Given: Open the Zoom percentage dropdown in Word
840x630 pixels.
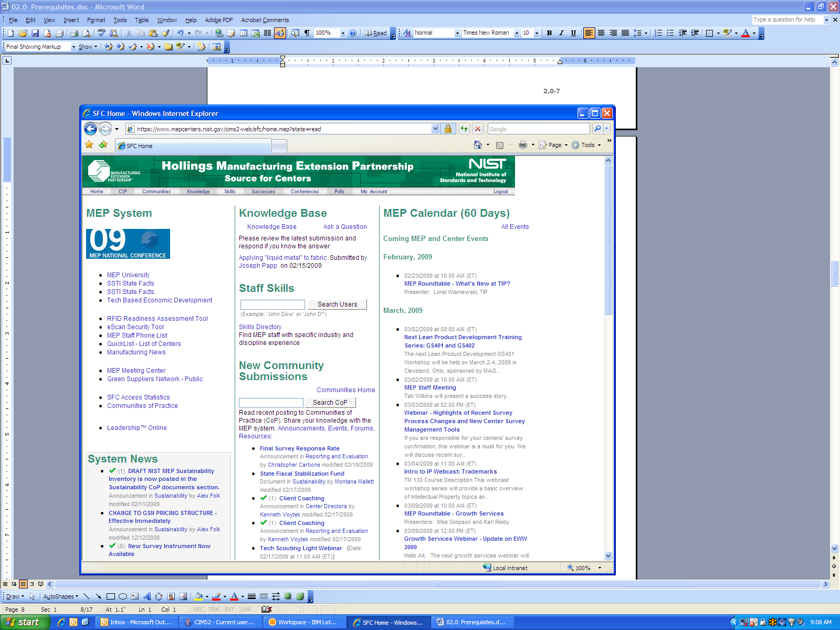Looking at the screenshot, I should (x=343, y=33).
